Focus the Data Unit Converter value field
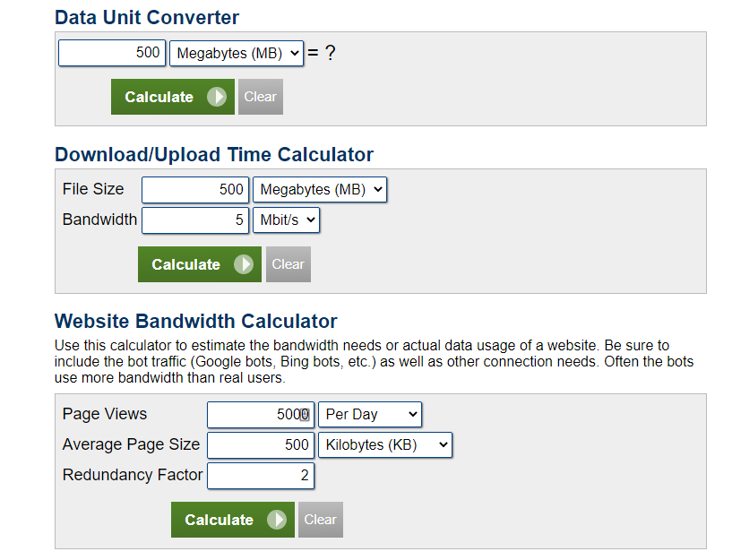Viewport: 732px width, 560px height. point(111,53)
